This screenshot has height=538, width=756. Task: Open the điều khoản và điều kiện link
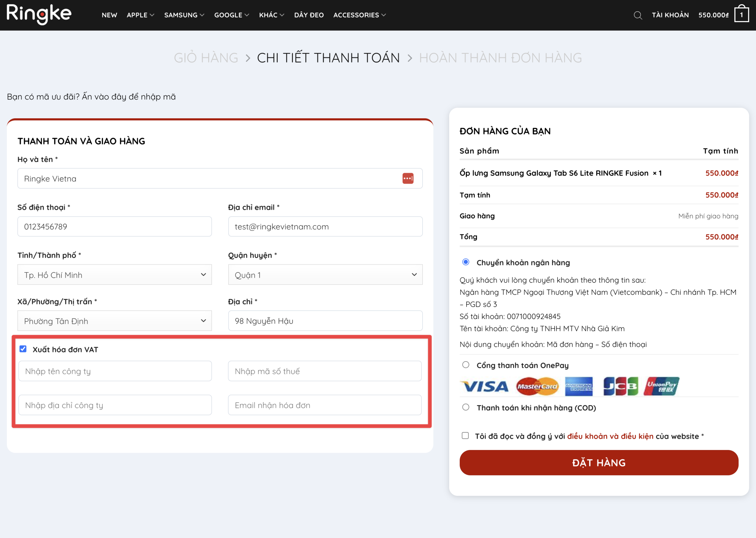pyautogui.click(x=610, y=436)
